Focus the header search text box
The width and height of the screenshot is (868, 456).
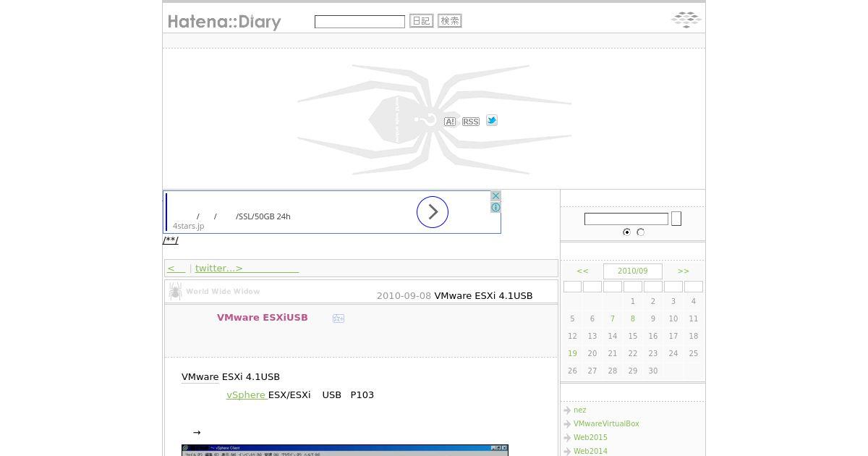359,22
